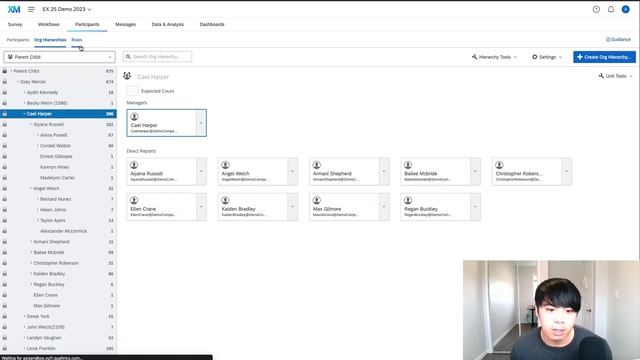The image size is (640, 360).
Task: Open the help question mark icon
Action: [596, 9]
